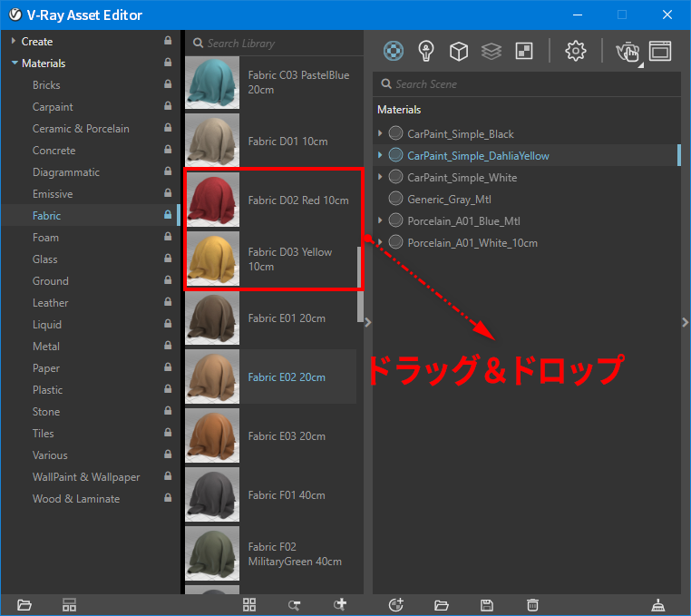This screenshot has width=691, height=616.
Task: Open the Render Elements layers icon
Action: coord(491,51)
